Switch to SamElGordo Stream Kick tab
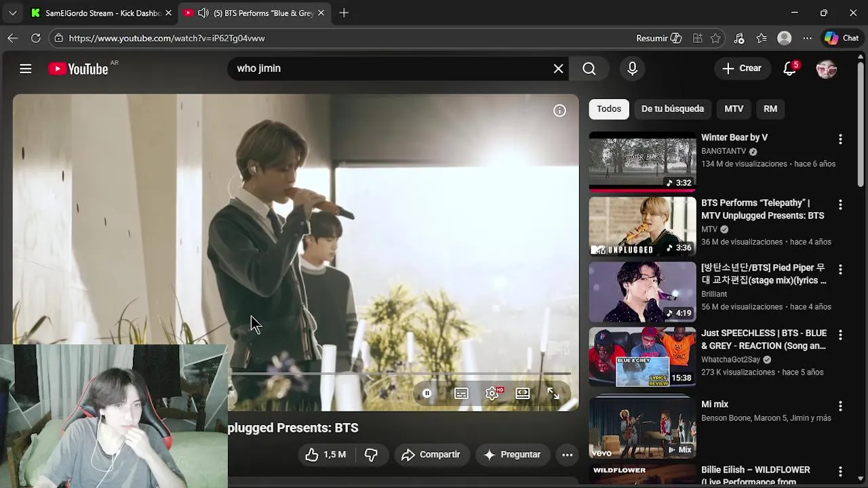 [x=100, y=13]
